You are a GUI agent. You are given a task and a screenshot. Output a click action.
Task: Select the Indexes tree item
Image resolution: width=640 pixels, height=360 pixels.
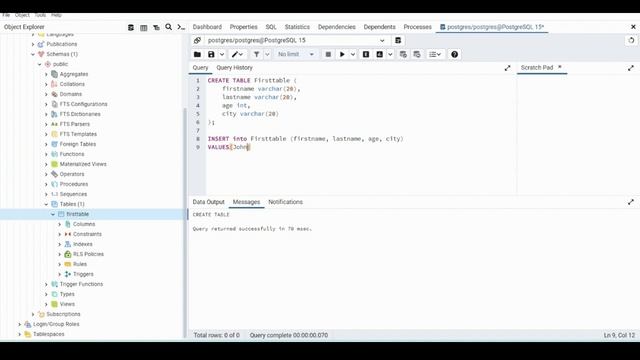[83, 244]
